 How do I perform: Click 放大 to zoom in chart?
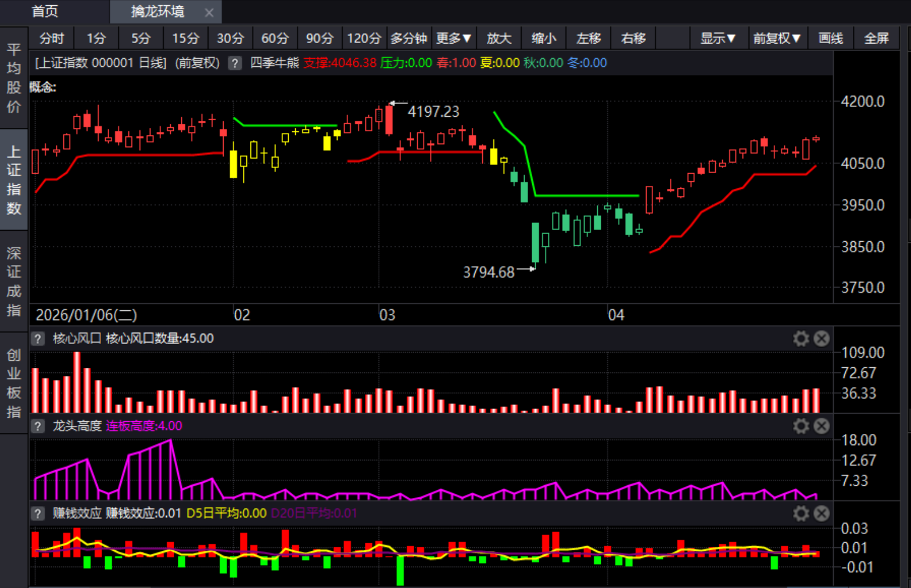point(499,38)
